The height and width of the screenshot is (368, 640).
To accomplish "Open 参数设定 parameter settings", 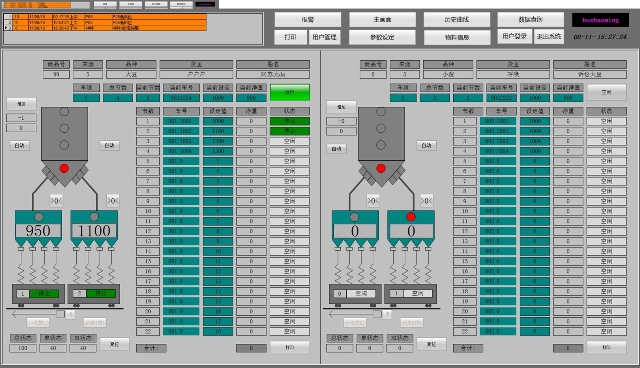I will coord(382,37).
